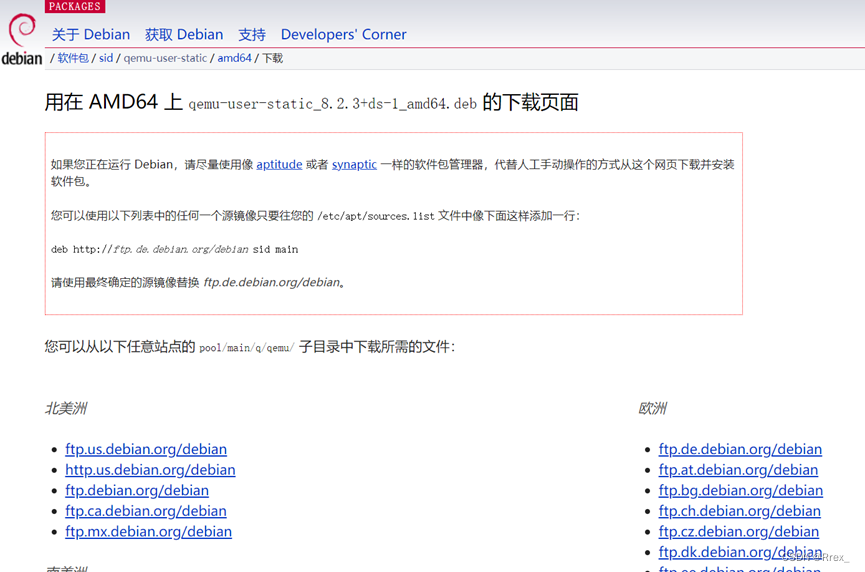Screen dimensions: 865x572
Task: Download from ftp.ch.debian.org/debian
Action: click(x=740, y=511)
